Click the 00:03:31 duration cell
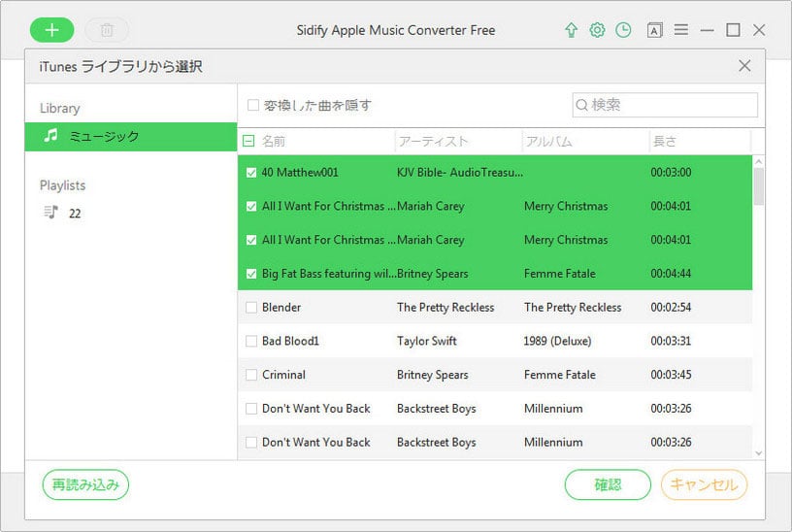Screen dimensions: 792x532 (x=671, y=341)
